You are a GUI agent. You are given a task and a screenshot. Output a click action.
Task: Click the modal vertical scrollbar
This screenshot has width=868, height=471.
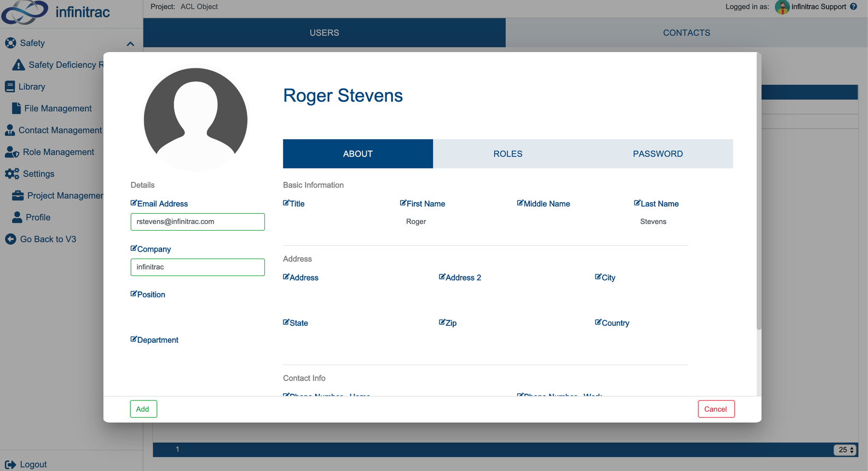pyautogui.click(x=759, y=192)
